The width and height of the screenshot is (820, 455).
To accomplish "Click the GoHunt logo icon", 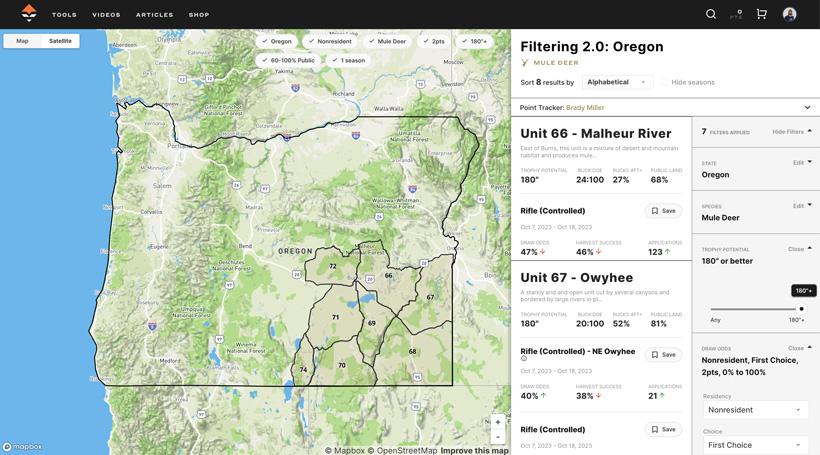I will click(29, 13).
